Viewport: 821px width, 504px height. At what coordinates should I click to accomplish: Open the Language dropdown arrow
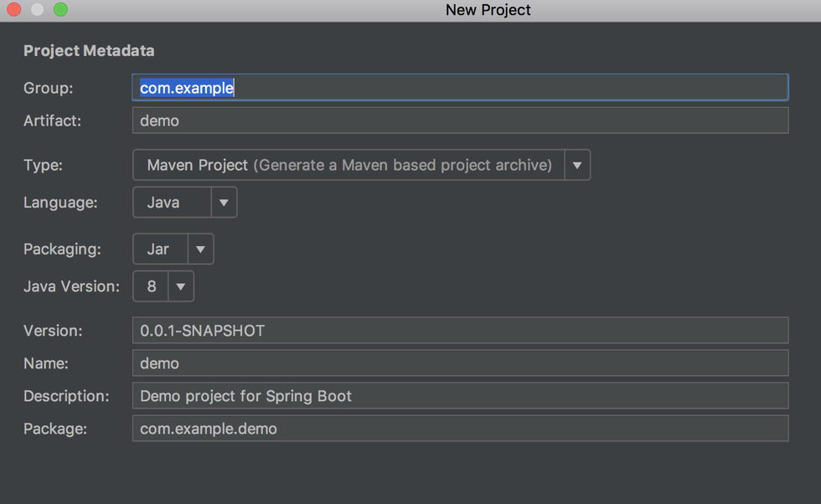224,203
